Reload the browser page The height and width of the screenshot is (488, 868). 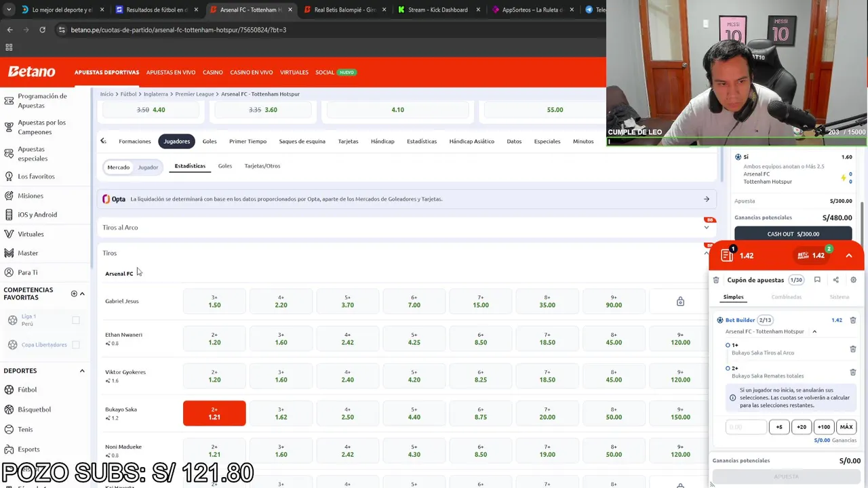(x=42, y=30)
